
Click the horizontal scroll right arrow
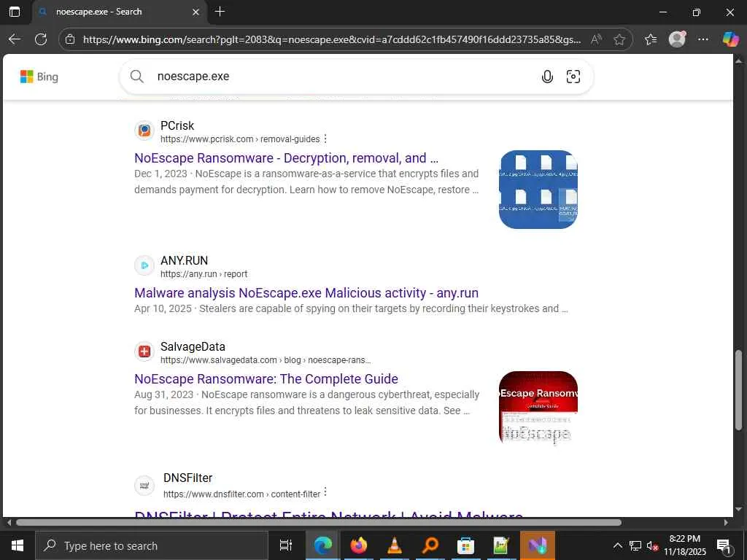pos(726,522)
